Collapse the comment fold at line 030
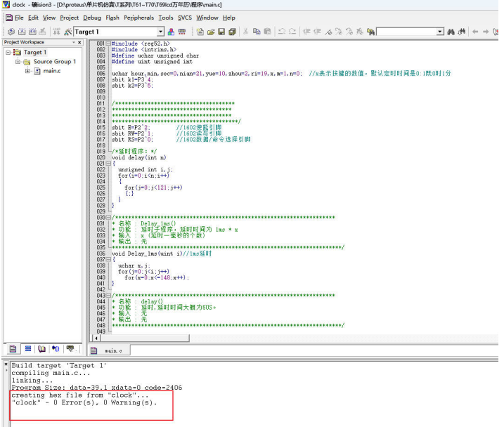 (108, 217)
